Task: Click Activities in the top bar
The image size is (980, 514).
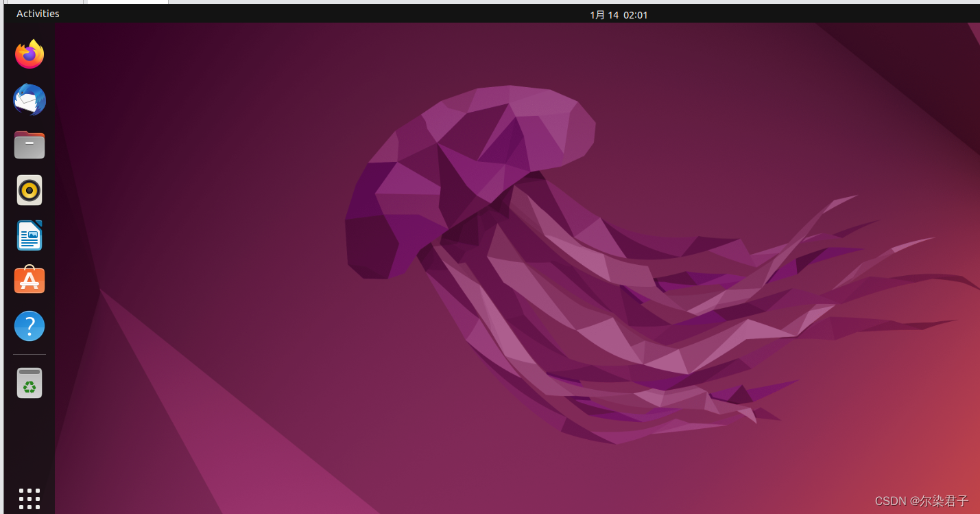Action: tap(38, 14)
